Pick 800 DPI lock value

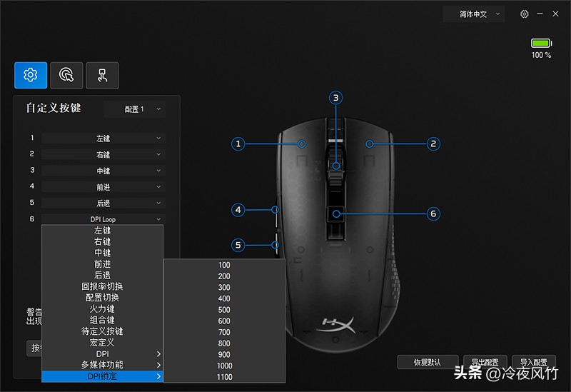tap(224, 343)
